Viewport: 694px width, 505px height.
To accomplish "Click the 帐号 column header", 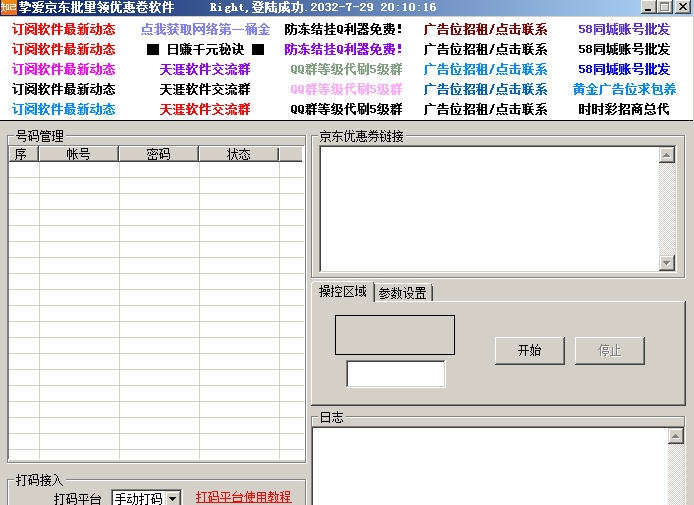I will pos(79,154).
